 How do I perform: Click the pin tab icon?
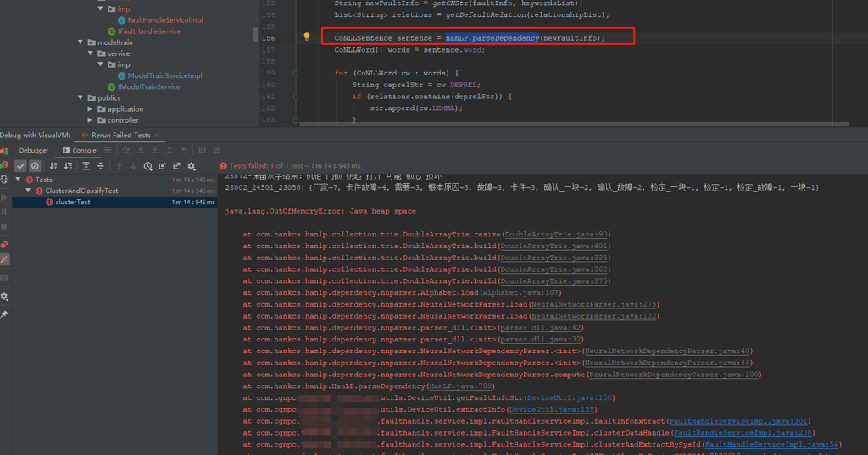tap(4, 314)
